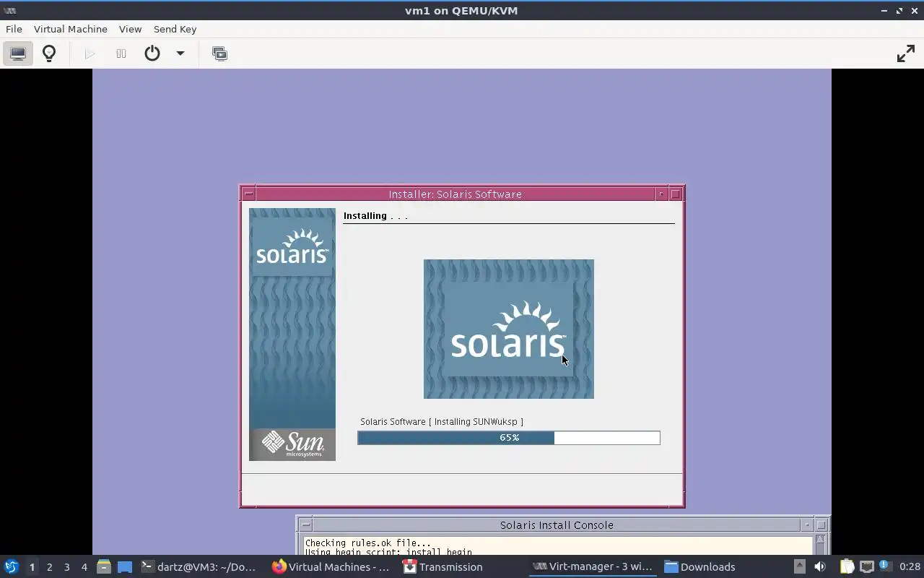Screen dimensions: 924x578
Task: Click the 0:28 clock
Action: (910, 566)
